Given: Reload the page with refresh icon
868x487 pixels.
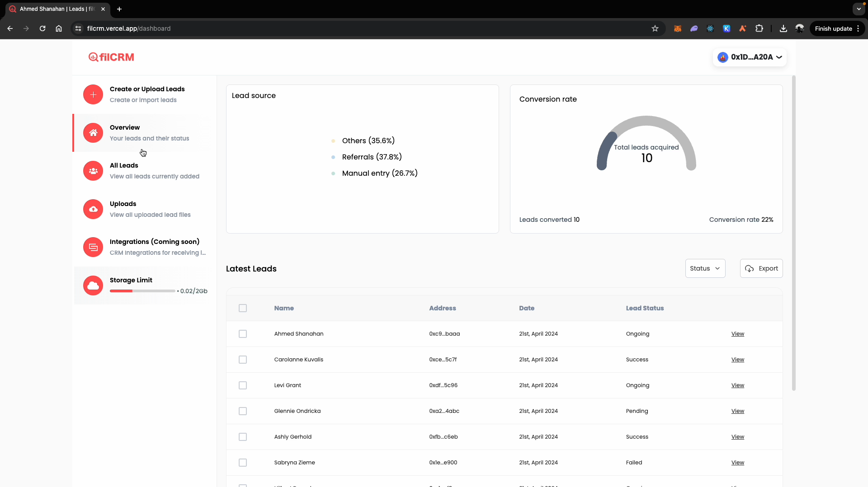Looking at the screenshot, I should tap(42, 28).
